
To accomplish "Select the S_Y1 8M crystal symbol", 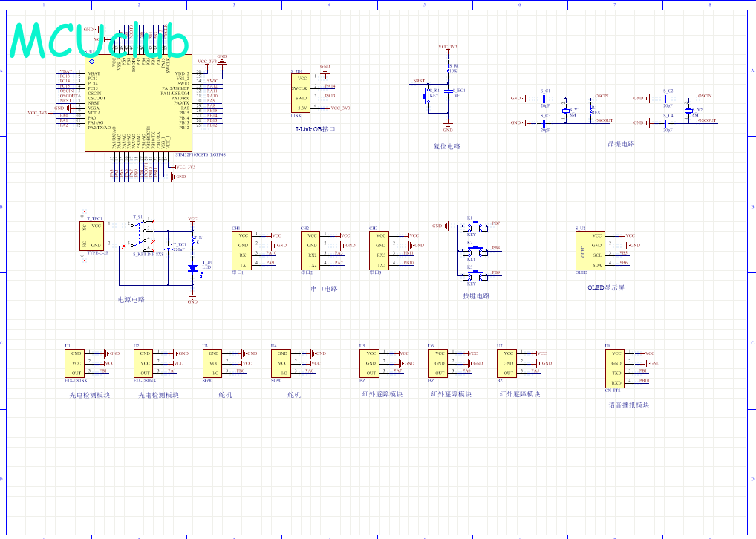I will [x=566, y=111].
